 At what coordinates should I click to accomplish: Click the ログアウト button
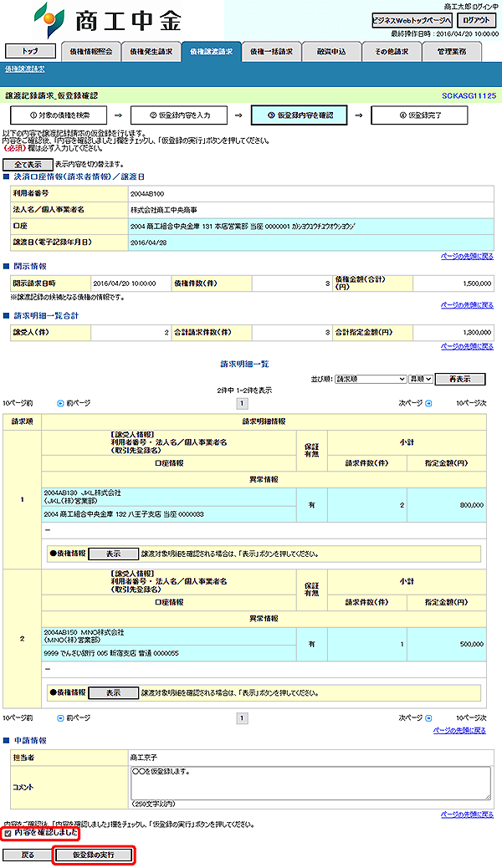477,20
